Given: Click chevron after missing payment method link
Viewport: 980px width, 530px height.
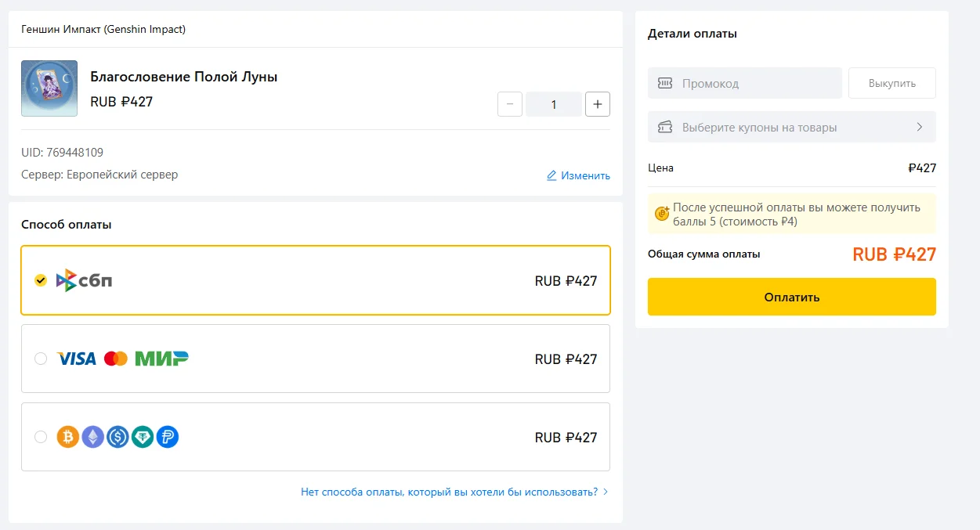Looking at the screenshot, I should [x=605, y=492].
